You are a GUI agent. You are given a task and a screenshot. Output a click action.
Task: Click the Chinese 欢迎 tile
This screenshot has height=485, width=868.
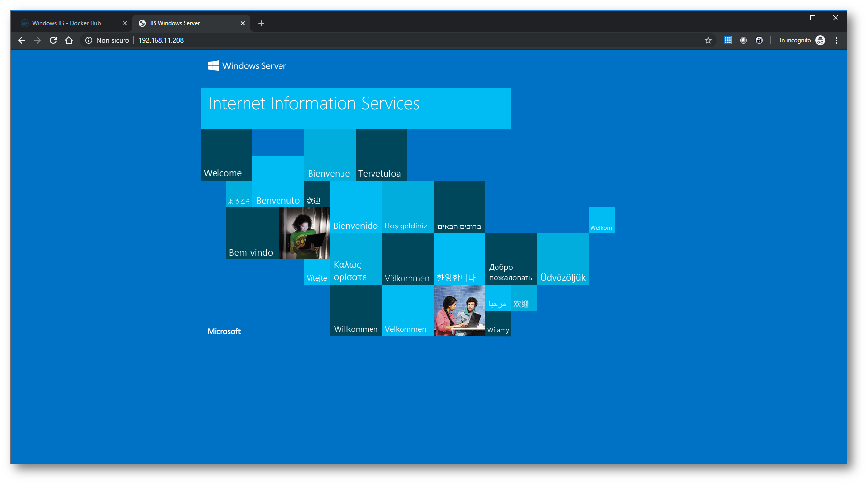[x=524, y=297]
